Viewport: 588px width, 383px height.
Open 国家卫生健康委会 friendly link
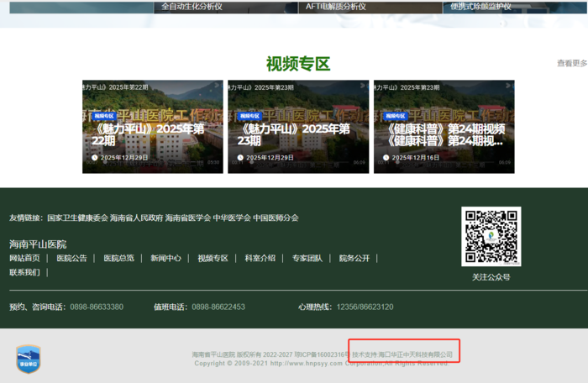[77, 218]
